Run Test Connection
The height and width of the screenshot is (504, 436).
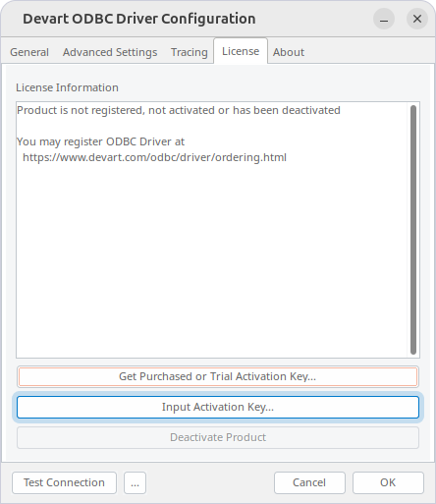(64, 482)
